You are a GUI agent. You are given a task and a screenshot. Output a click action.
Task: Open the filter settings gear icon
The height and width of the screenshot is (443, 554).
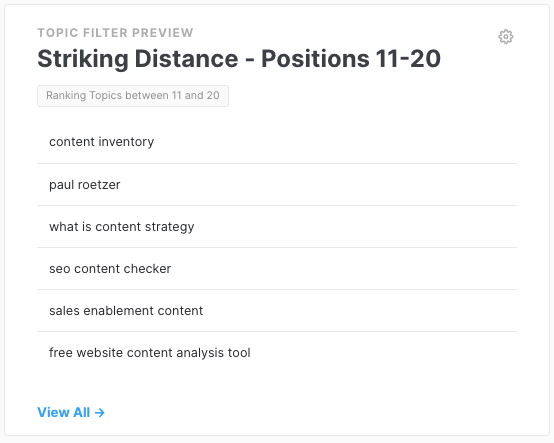tap(506, 37)
